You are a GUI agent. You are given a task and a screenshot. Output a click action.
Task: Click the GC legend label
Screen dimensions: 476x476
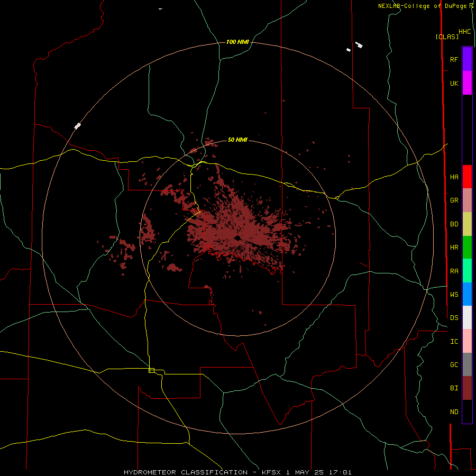pyautogui.click(x=454, y=365)
